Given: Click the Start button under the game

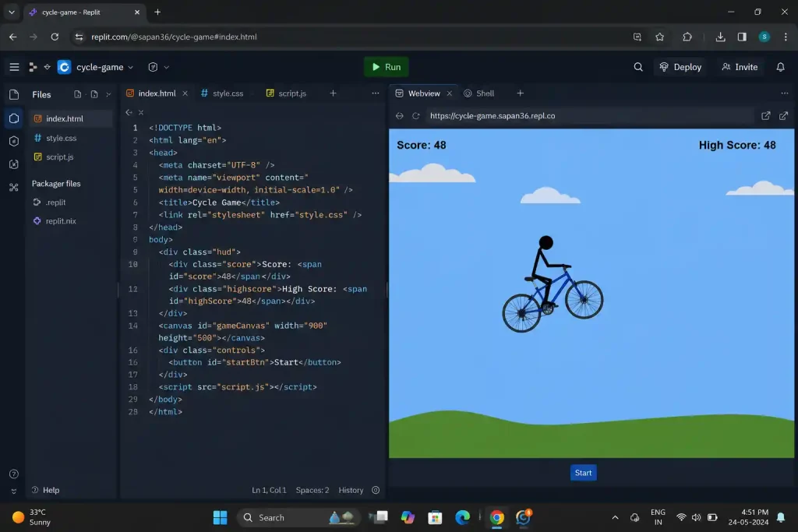Looking at the screenshot, I should (x=583, y=473).
